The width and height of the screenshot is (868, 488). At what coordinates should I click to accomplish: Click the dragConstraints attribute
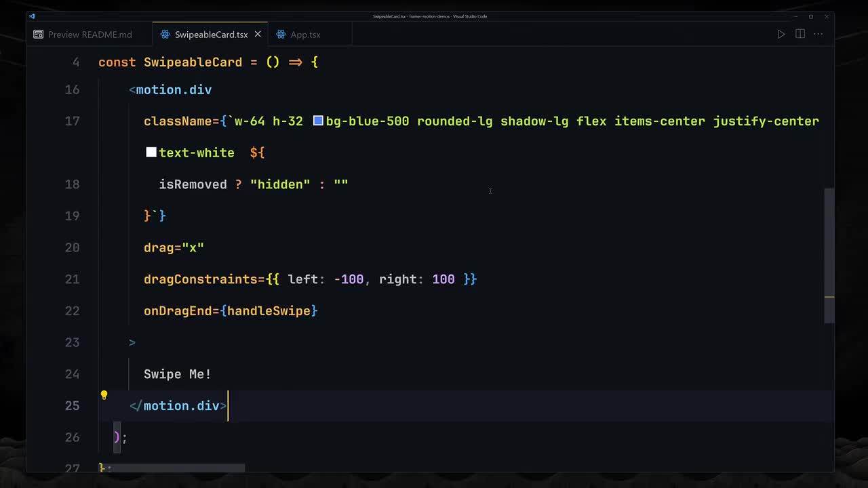pos(201,279)
